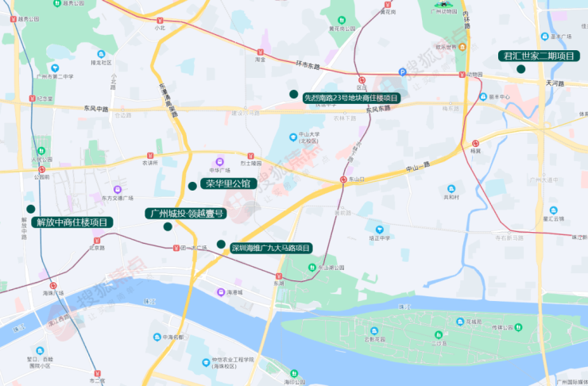Screen dimensions: 588x386
Task: Click the dot below 君汇世家二期项目
Action: (520, 69)
